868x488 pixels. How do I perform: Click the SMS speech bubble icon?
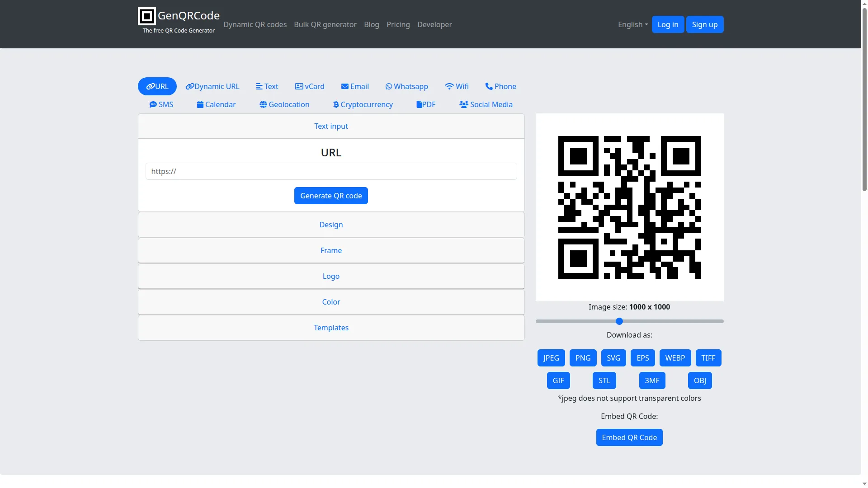tap(153, 104)
